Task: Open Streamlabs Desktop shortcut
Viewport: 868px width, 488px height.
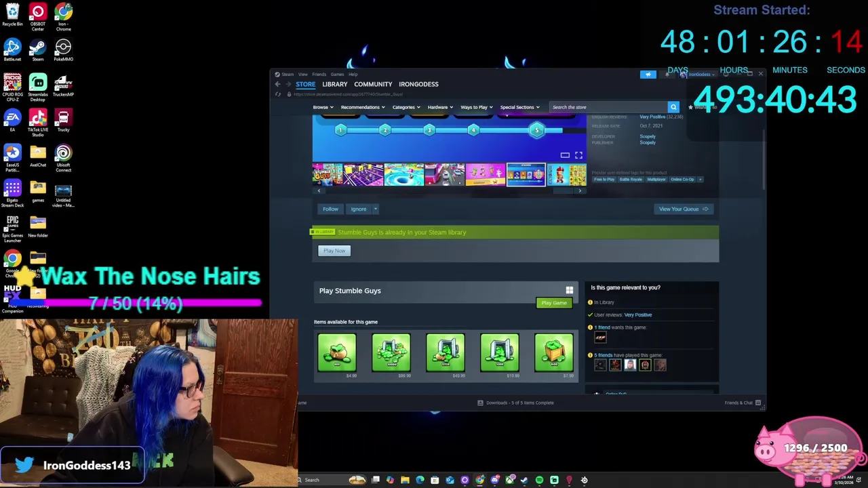Action: point(38,87)
